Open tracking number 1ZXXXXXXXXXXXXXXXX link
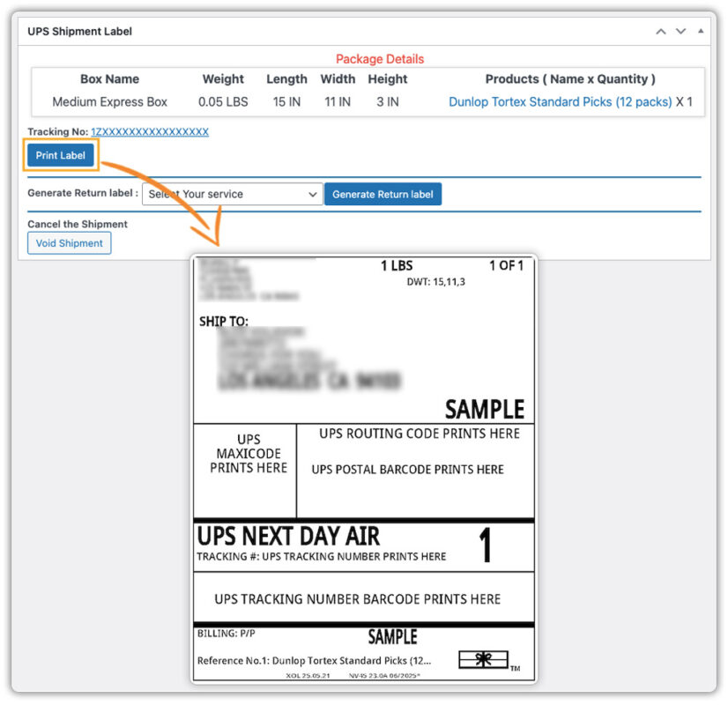This screenshot has height=705, width=728. click(150, 132)
